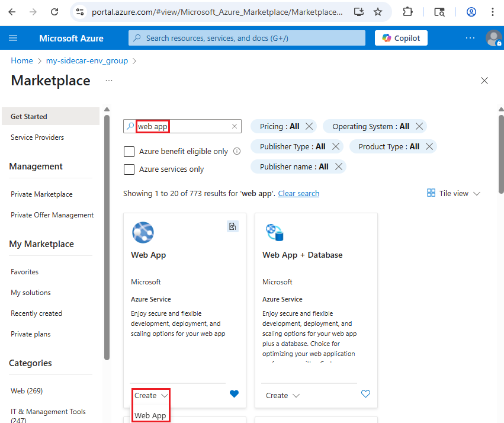
Task: Open the Azure portal hamburger menu
Action: 13,38
